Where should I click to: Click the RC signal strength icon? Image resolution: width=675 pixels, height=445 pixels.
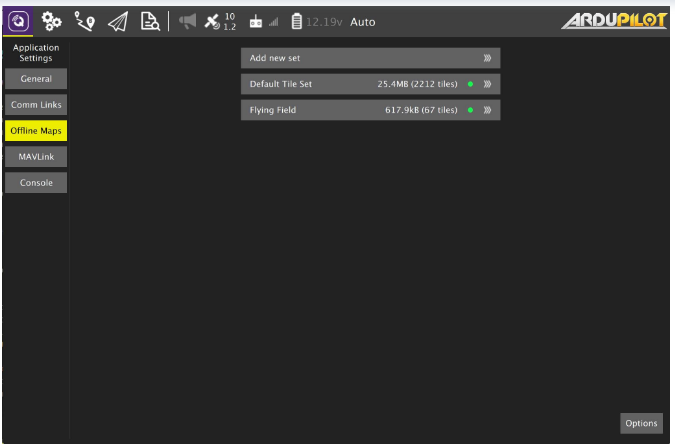point(261,21)
